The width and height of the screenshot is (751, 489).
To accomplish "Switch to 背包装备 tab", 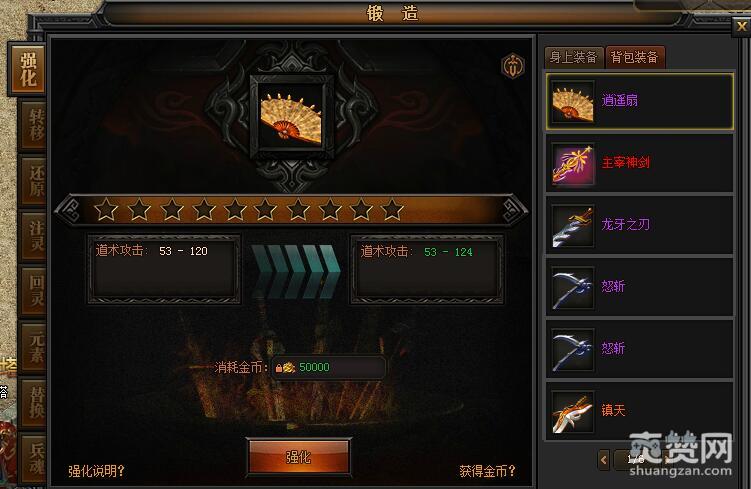I will (635, 57).
